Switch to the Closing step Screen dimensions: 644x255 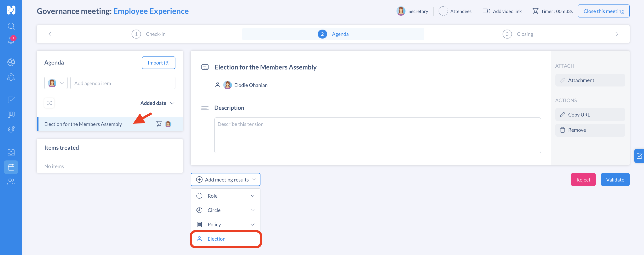[x=518, y=34]
